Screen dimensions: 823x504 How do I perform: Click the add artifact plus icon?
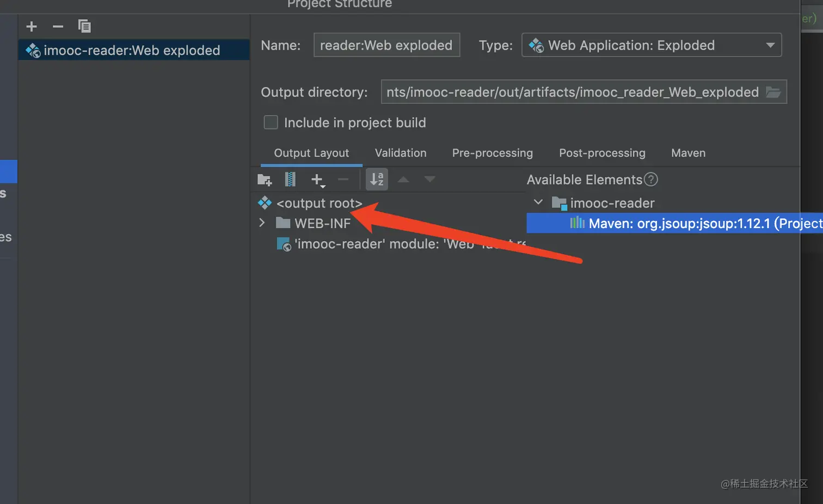point(32,26)
